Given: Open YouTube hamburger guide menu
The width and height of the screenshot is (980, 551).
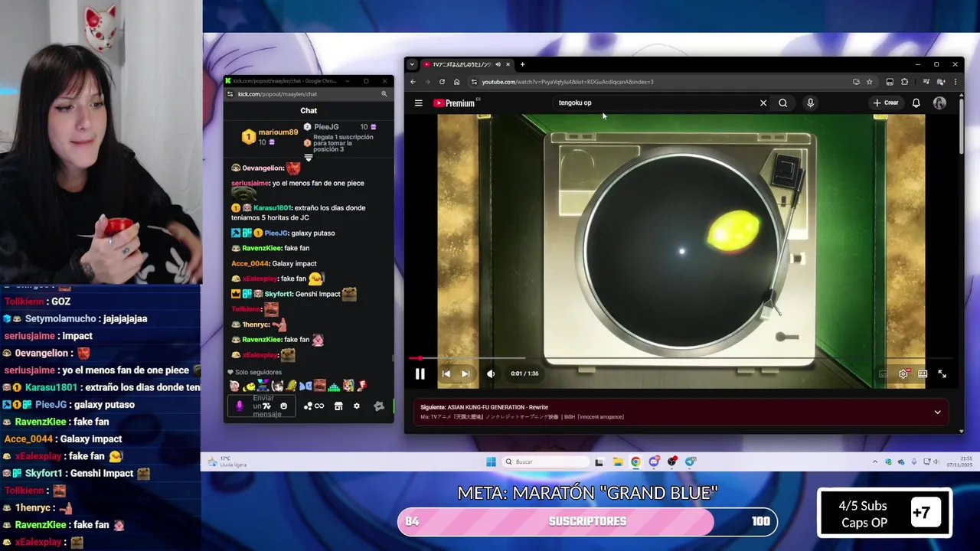Looking at the screenshot, I should click(419, 103).
